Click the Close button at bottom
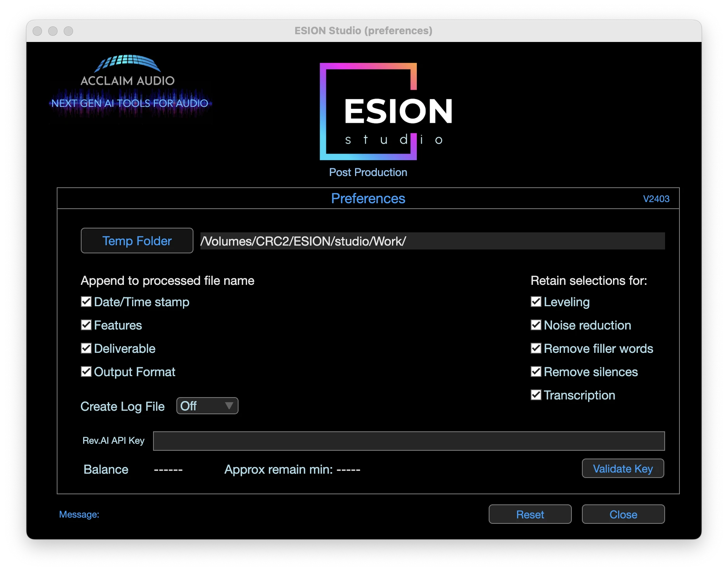This screenshot has height=572, width=728. point(623,514)
